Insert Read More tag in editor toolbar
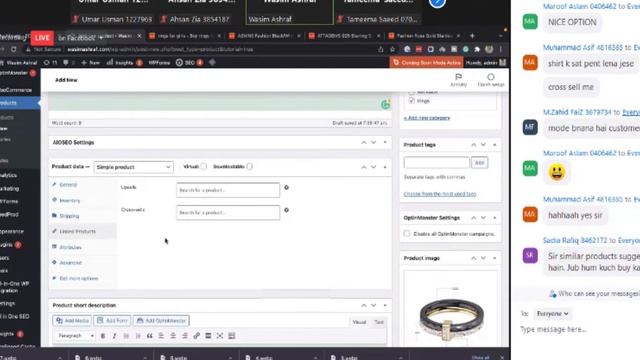Screen dimensions: 640x360 (208, 336)
